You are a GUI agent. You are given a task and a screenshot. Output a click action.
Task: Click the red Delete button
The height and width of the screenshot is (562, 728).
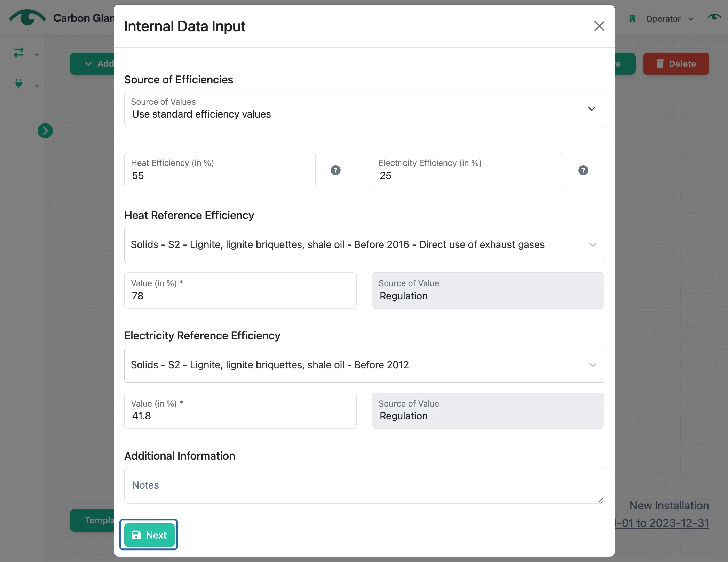click(676, 64)
